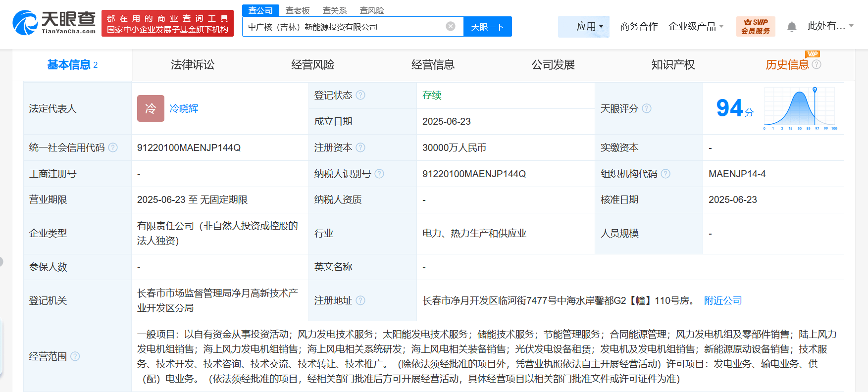This screenshot has width=868, height=392.
Task: Click the 冷 avatar of legal representative
Action: tap(151, 108)
